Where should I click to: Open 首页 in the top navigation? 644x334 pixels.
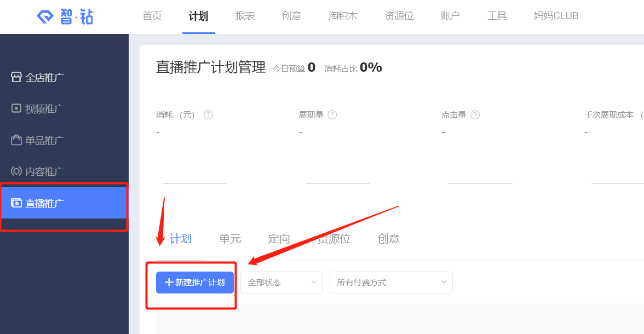tap(152, 16)
